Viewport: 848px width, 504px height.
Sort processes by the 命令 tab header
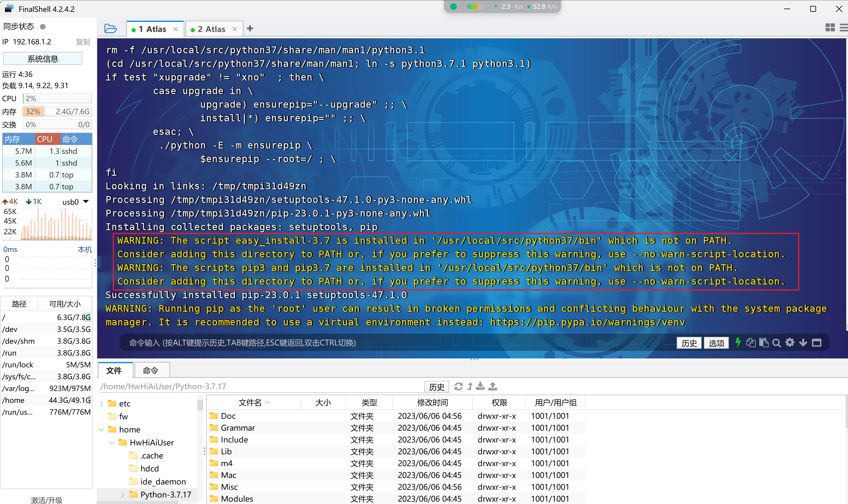76,139
